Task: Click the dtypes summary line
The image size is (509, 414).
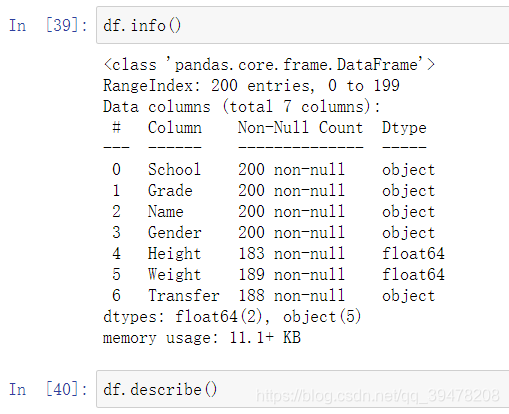Action: tap(232, 317)
